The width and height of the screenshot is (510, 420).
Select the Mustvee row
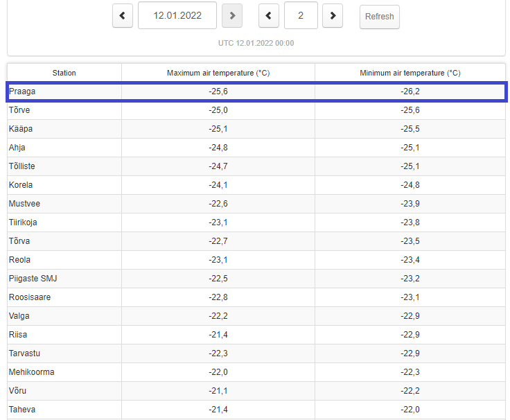pos(256,204)
